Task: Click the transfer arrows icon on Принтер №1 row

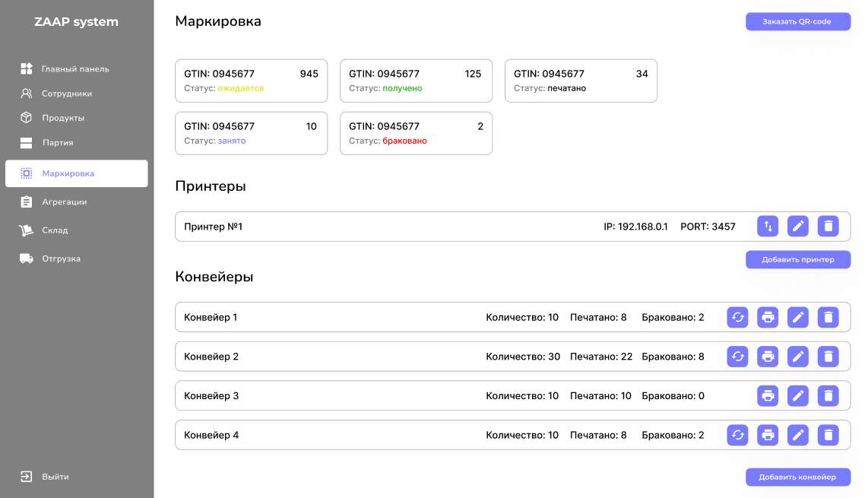Action: 768,226
